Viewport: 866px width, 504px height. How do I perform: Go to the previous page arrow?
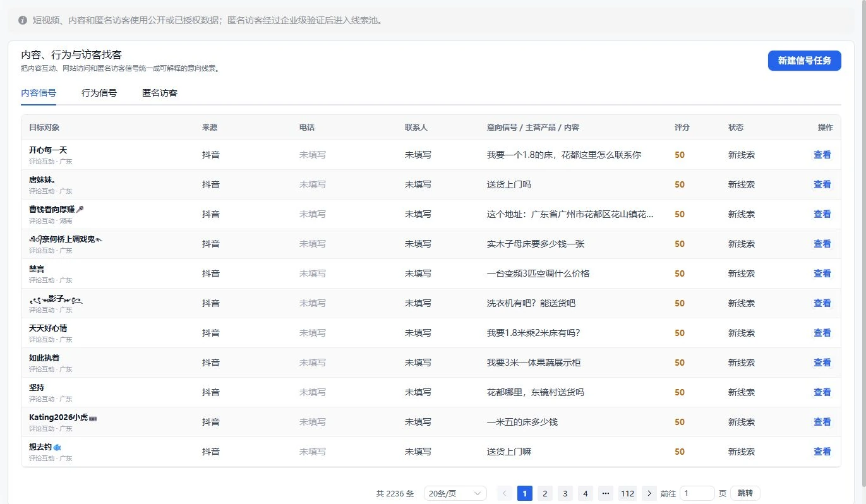pos(505,493)
